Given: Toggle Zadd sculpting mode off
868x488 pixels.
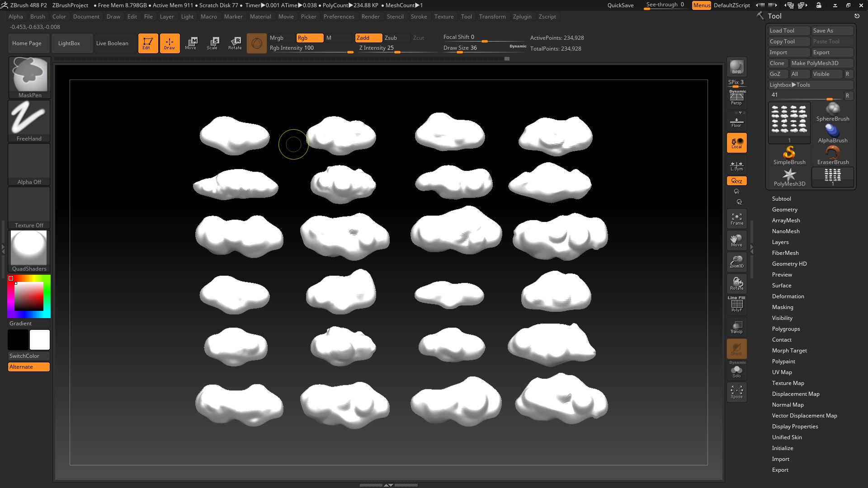Looking at the screenshot, I should (x=368, y=38).
